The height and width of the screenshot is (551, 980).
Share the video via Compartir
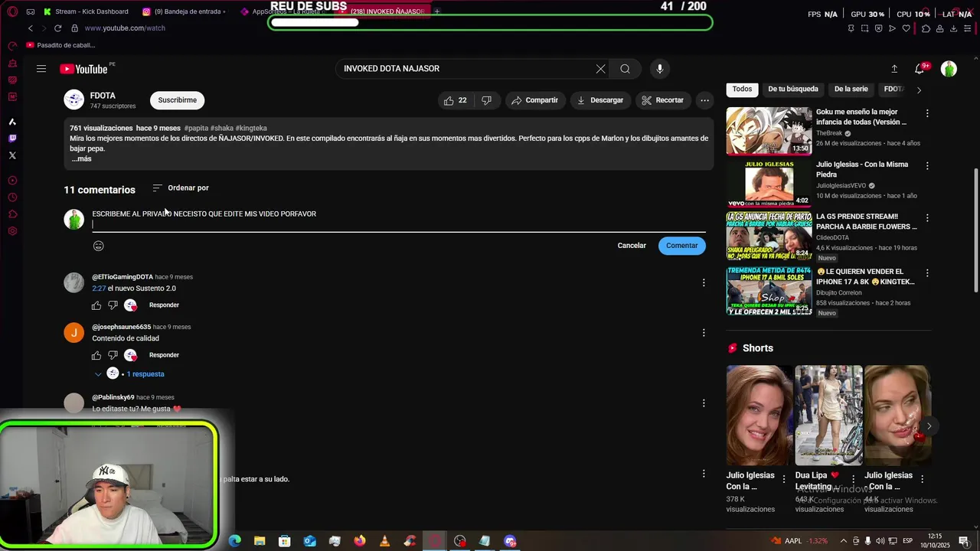tap(535, 100)
